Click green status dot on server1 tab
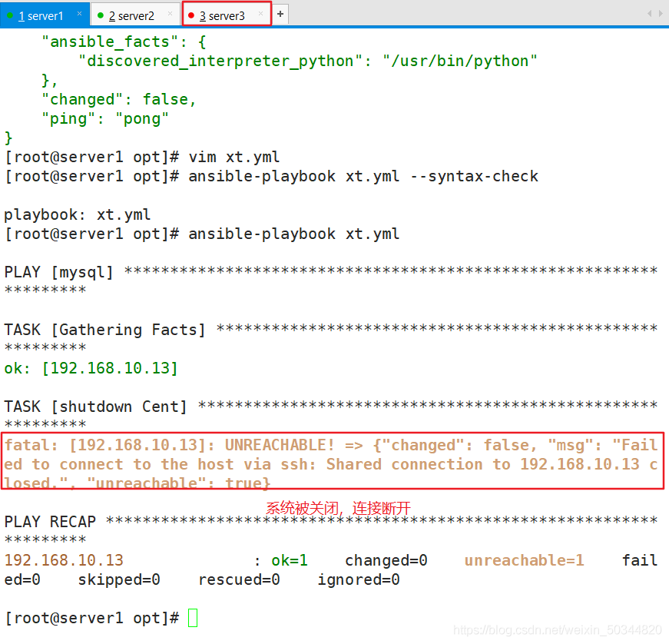Image resolution: width=669 pixels, height=644 pixels. 10,15
